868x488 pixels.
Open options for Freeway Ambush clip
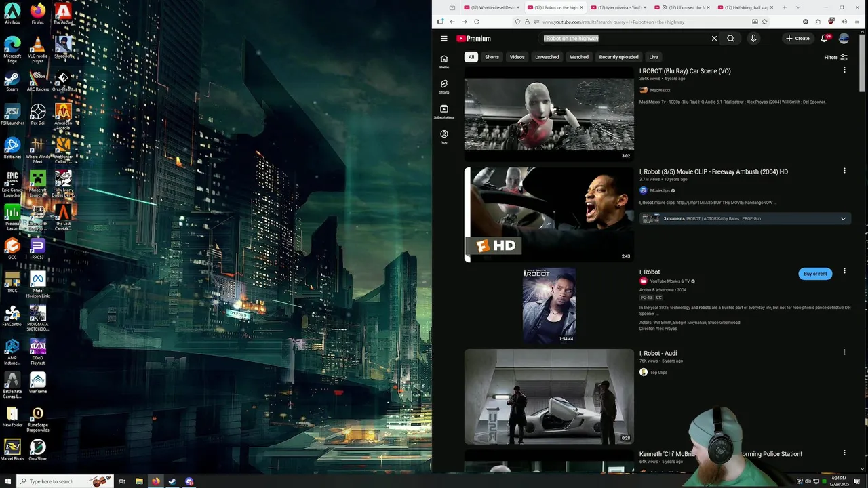pos(844,171)
